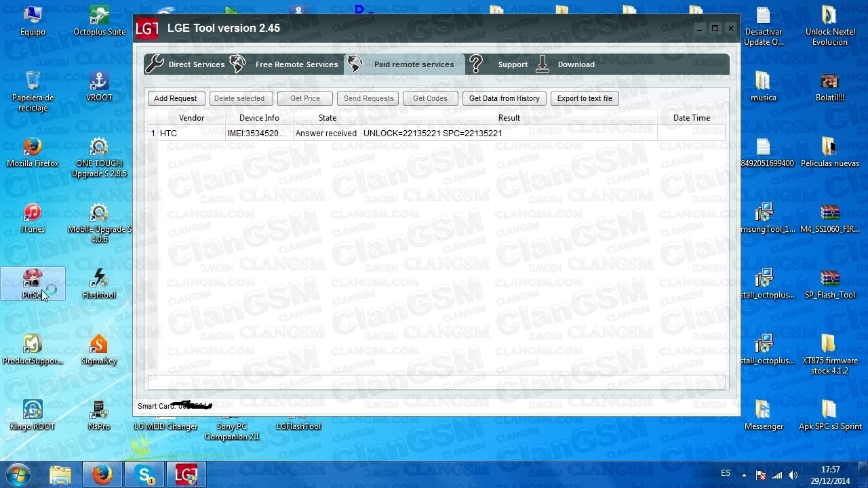Click the Device Info column header
The height and width of the screenshot is (488, 868).
tap(259, 118)
